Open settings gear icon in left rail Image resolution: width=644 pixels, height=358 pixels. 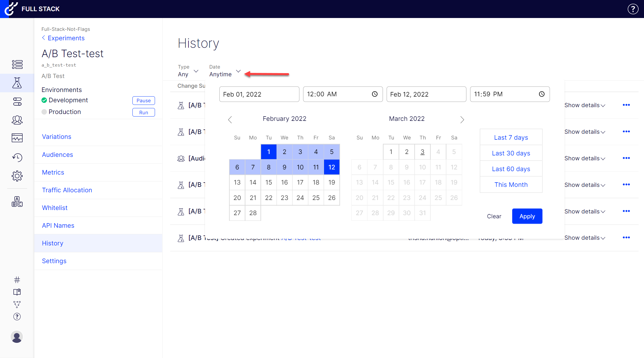(17, 176)
